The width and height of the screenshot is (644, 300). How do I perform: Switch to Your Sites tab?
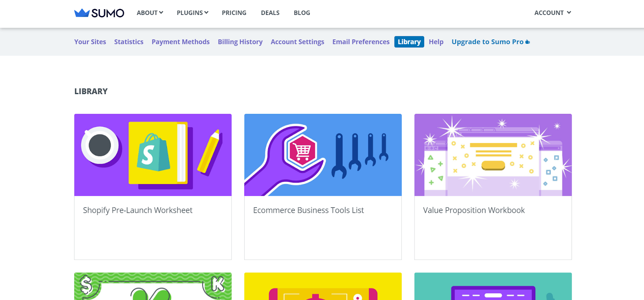point(90,42)
